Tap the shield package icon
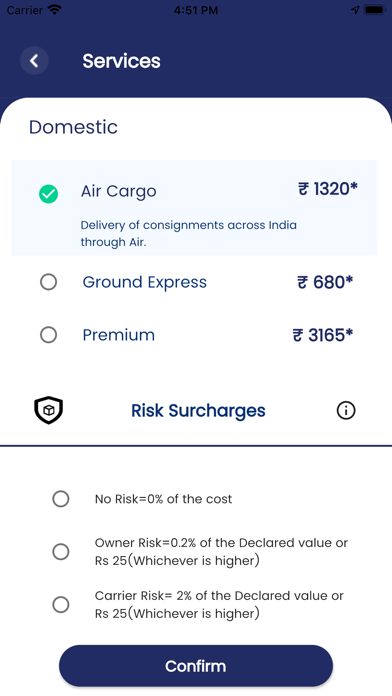Viewport: 392px width, 696px height. [x=48, y=410]
